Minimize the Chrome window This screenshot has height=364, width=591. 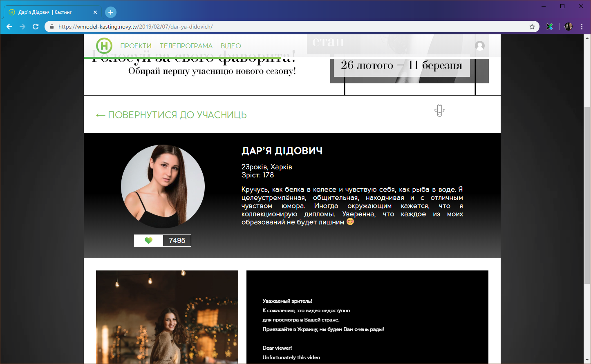tap(544, 6)
